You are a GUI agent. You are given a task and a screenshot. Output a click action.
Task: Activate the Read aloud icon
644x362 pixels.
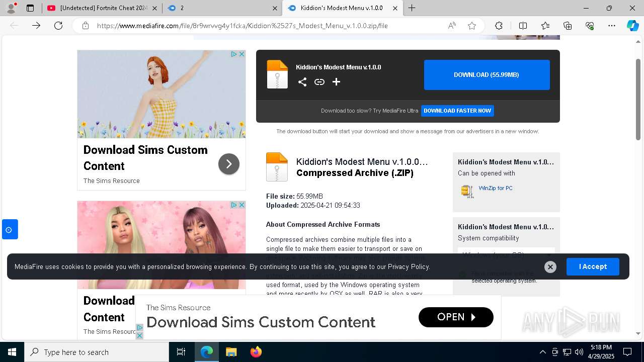[452, 26]
